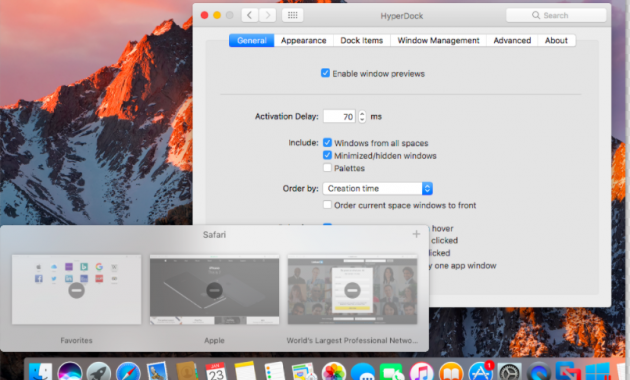Open iBooks icon in the dock

[x=451, y=372]
